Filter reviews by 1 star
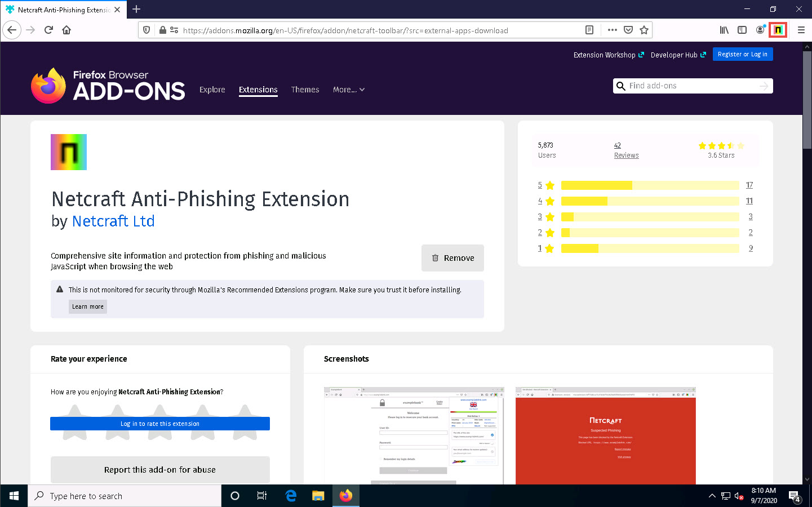 click(546, 248)
